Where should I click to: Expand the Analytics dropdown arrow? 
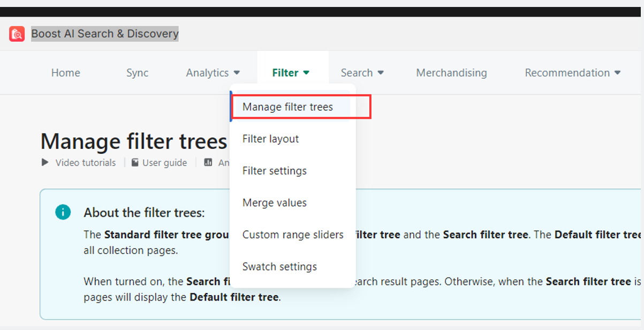click(x=237, y=73)
